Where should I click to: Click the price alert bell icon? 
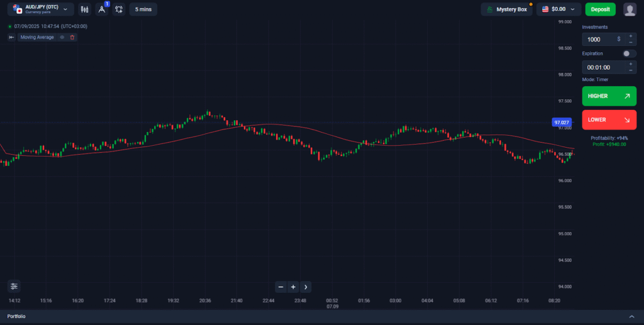[x=119, y=9]
